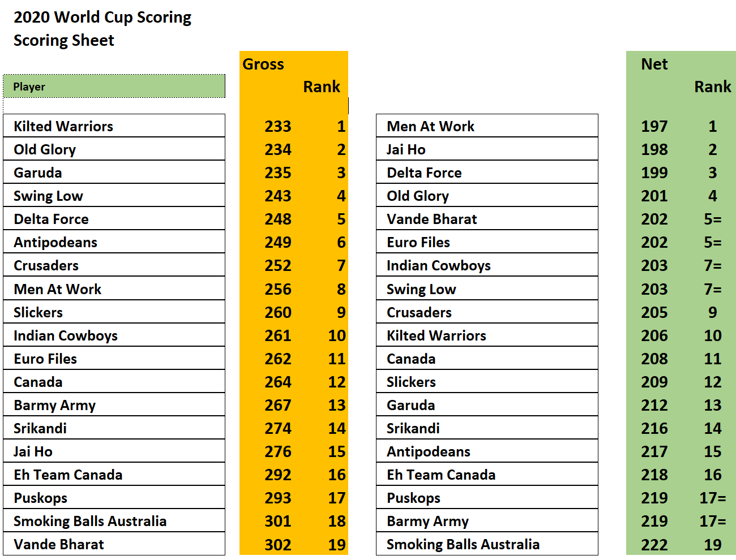
Task: Select Jai Ho in the net list
Action: click(x=486, y=149)
